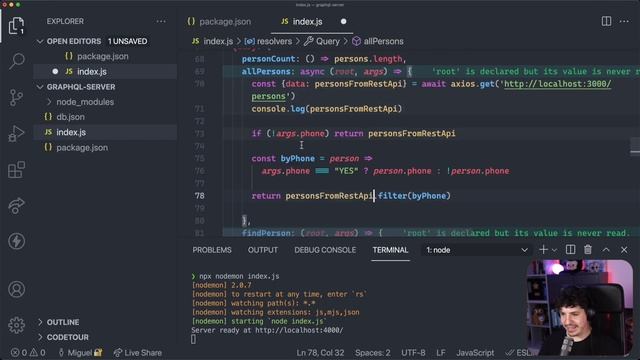This screenshot has height=360, width=640.
Task: Open Source Control view in activity bar
Action: point(16,98)
